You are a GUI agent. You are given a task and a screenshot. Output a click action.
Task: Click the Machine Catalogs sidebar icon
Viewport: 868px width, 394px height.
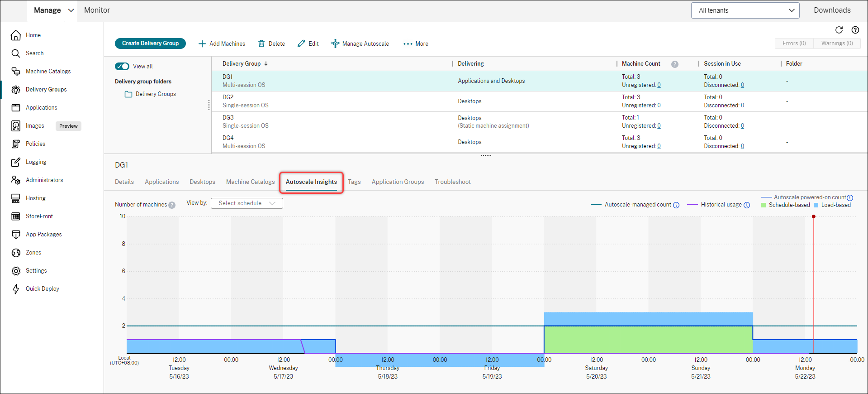(x=16, y=72)
